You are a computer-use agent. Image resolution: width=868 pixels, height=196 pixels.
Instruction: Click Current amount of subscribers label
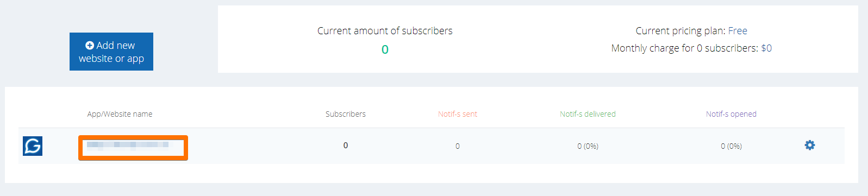[x=385, y=31]
